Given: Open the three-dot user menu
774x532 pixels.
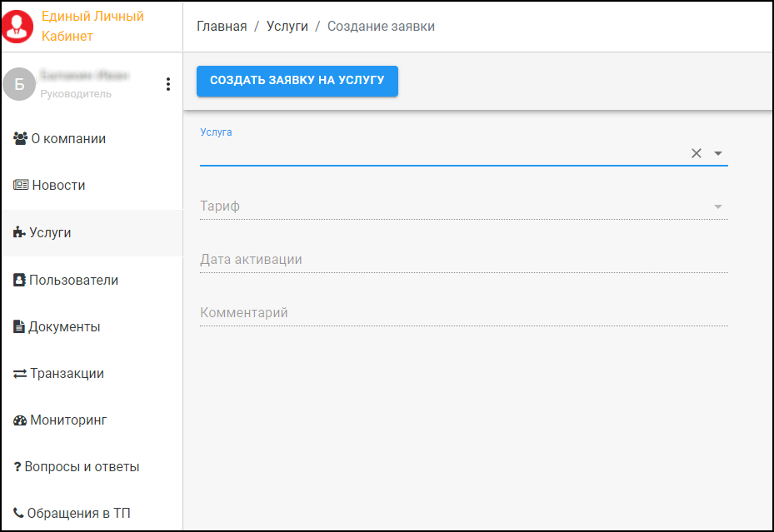Looking at the screenshot, I should pos(168,84).
